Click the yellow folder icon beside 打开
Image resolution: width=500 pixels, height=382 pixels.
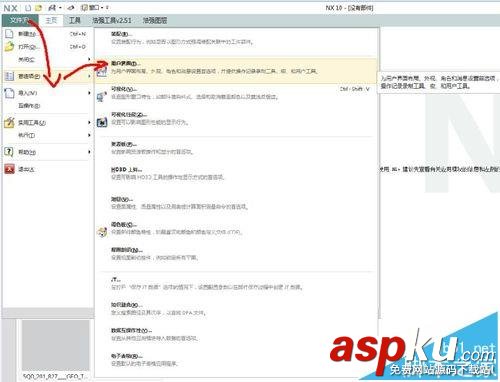pyautogui.click(x=9, y=47)
